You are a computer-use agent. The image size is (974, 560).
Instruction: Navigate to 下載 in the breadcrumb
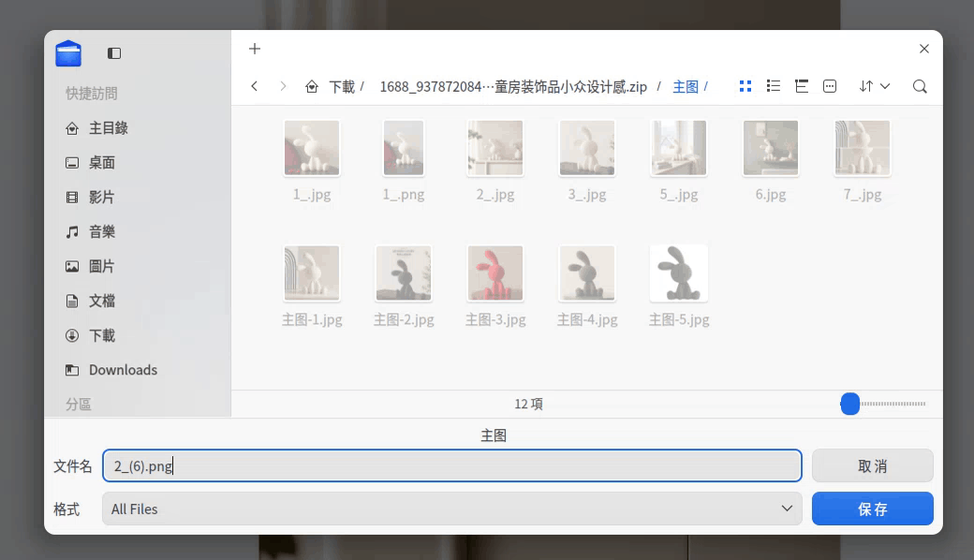[342, 86]
